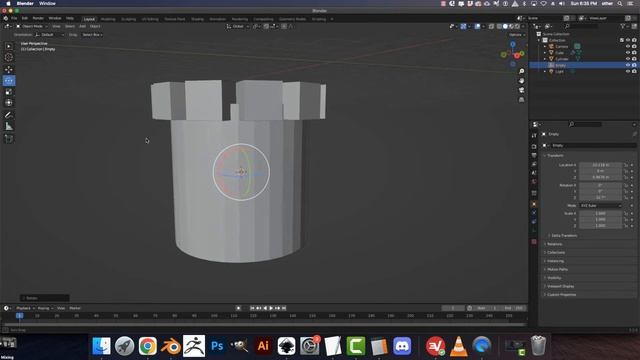Click the Blender logo icon in top bar
This screenshot has height=360, width=640.
tap(6, 18)
